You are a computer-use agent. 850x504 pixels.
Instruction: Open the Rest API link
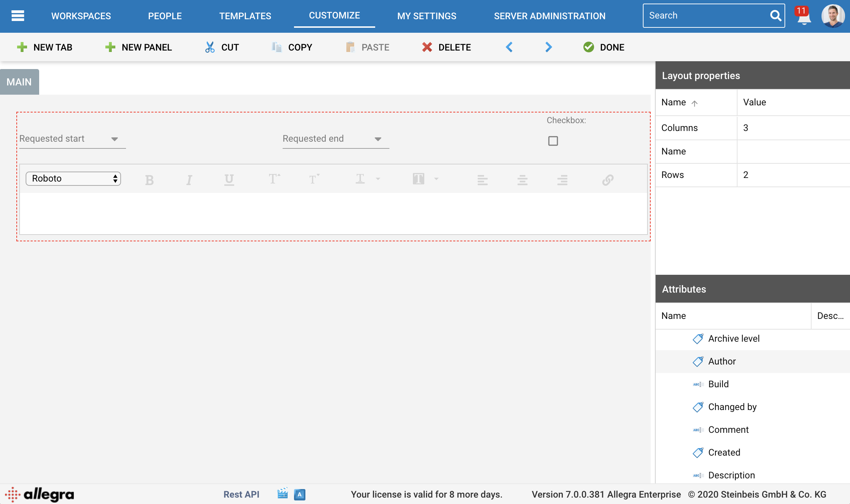tap(241, 494)
